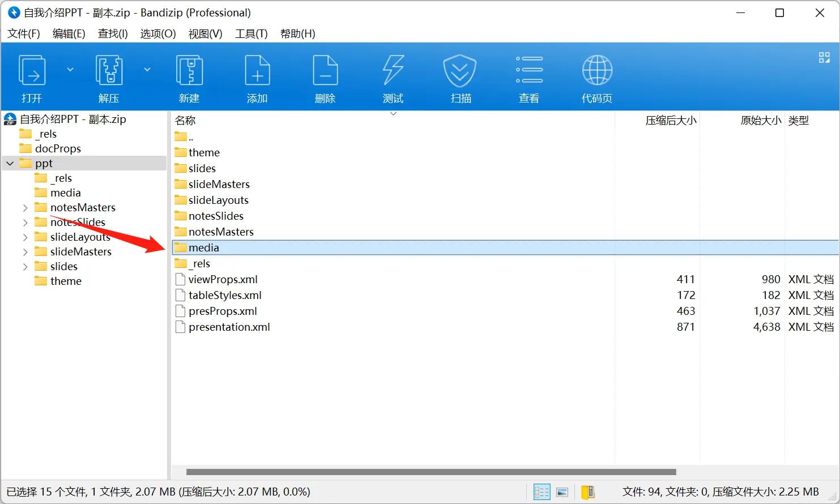
Task: Open the 文件(F) menu
Action: pos(24,34)
